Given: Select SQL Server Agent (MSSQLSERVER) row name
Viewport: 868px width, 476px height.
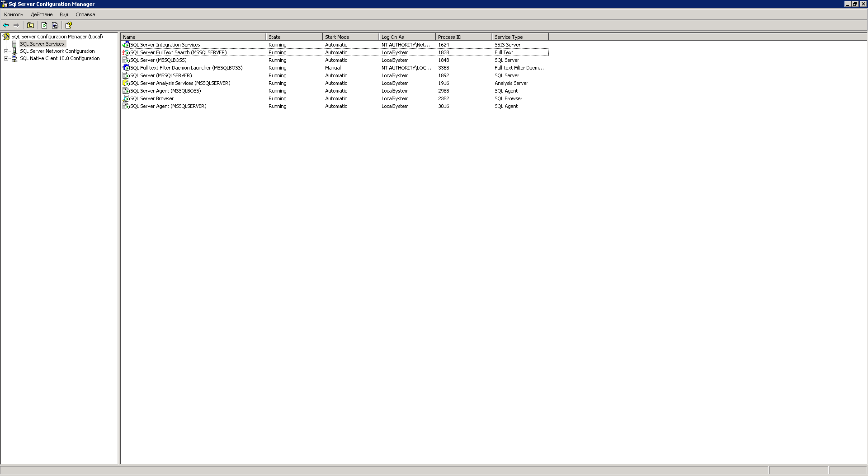Looking at the screenshot, I should pos(168,106).
